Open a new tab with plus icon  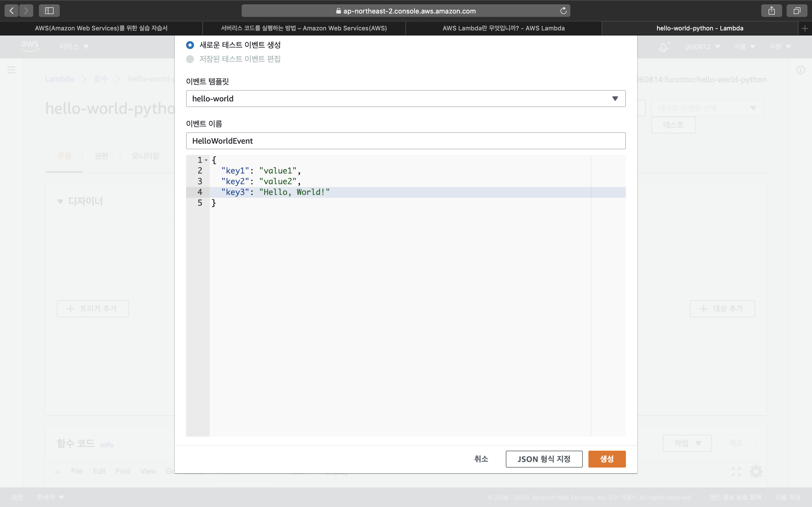click(x=805, y=28)
